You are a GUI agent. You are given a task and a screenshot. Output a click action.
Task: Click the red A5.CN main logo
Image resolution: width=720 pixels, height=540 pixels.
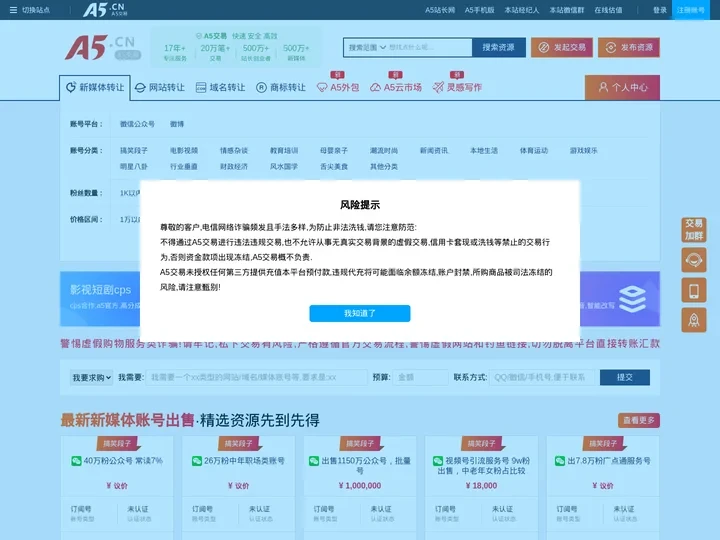pyautogui.click(x=102, y=47)
